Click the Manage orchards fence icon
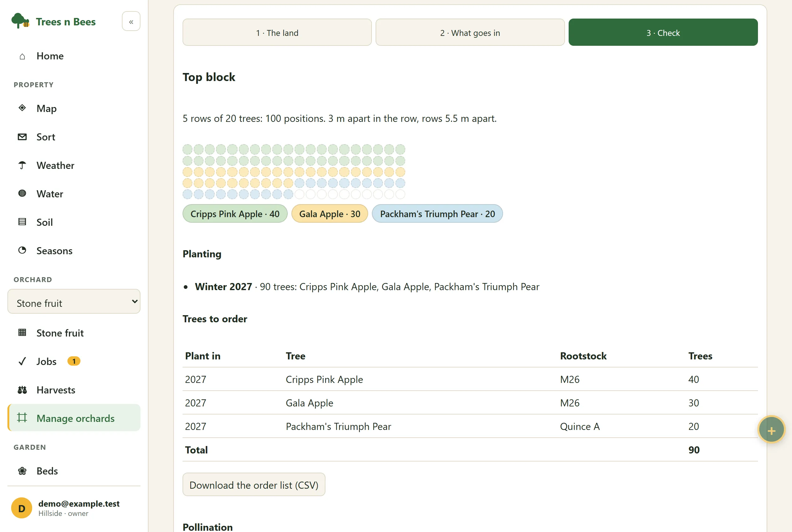 pos(22,418)
